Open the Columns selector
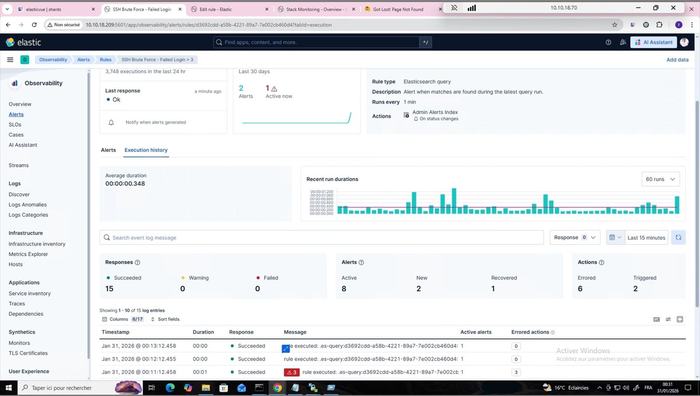The height and width of the screenshot is (396, 700). [x=123, y=319]
